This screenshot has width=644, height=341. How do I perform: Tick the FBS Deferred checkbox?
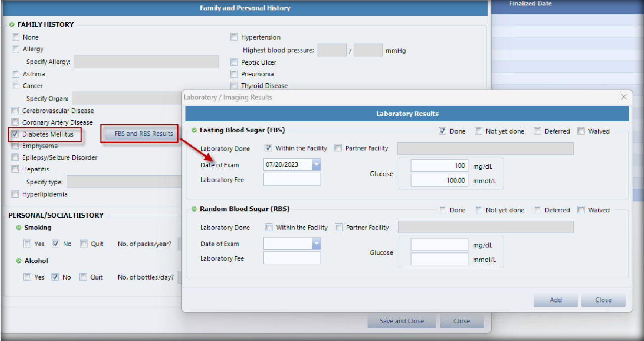[537, 131]
